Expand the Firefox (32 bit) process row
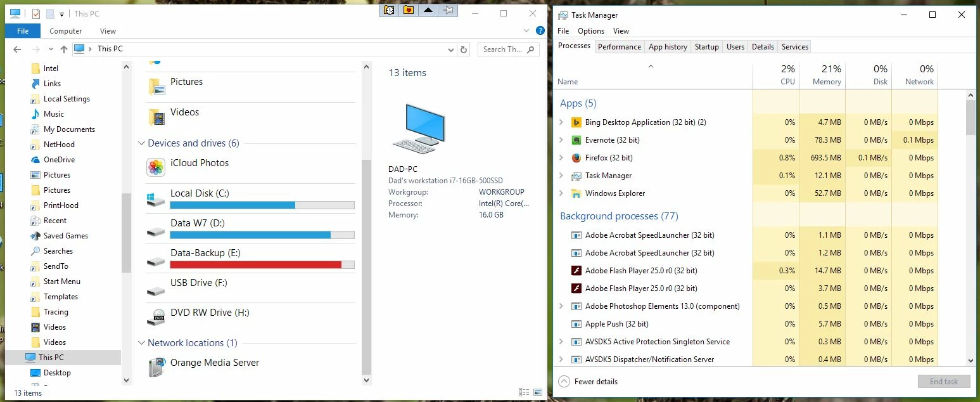Viewport: 980px width, 402px height. tap(561, 158)
